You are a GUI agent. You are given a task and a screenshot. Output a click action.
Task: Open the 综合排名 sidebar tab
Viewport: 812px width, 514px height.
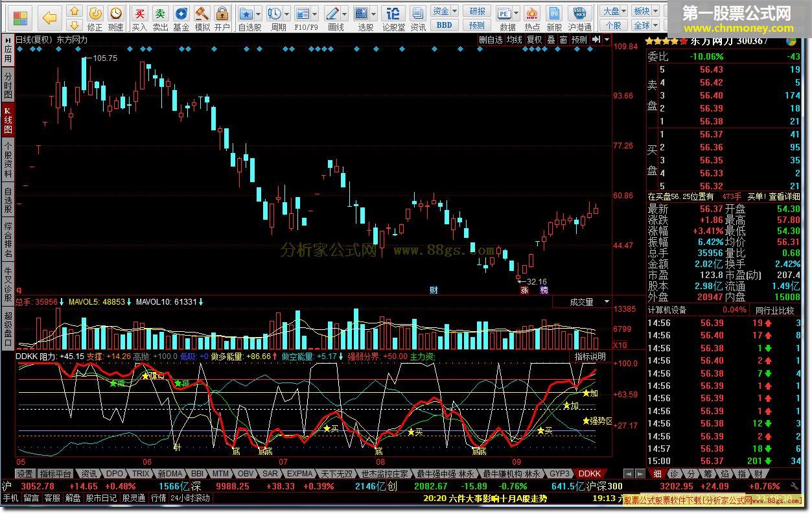coord(8,240)
